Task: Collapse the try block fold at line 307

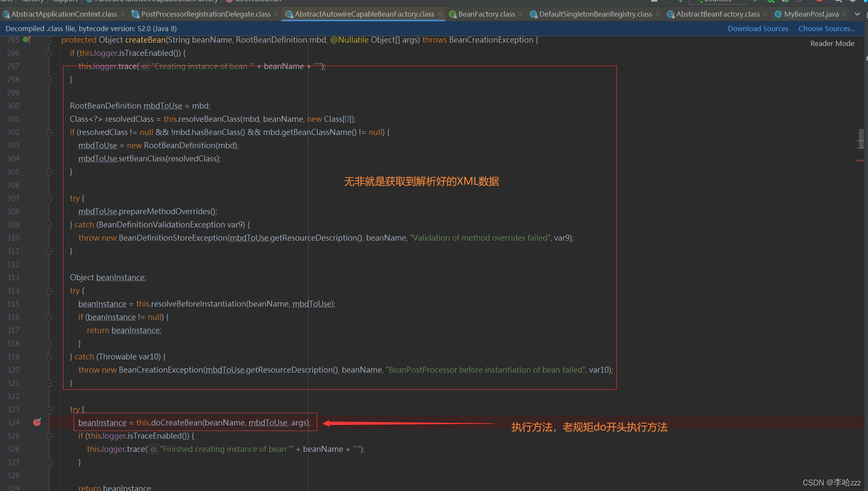Action: tap(49, 198)
